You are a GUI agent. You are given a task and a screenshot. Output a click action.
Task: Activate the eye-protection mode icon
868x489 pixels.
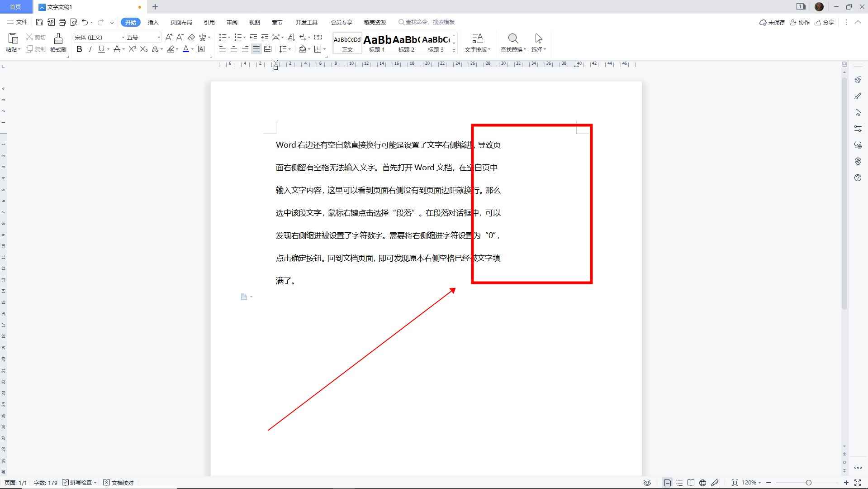(x=647, y=482)
